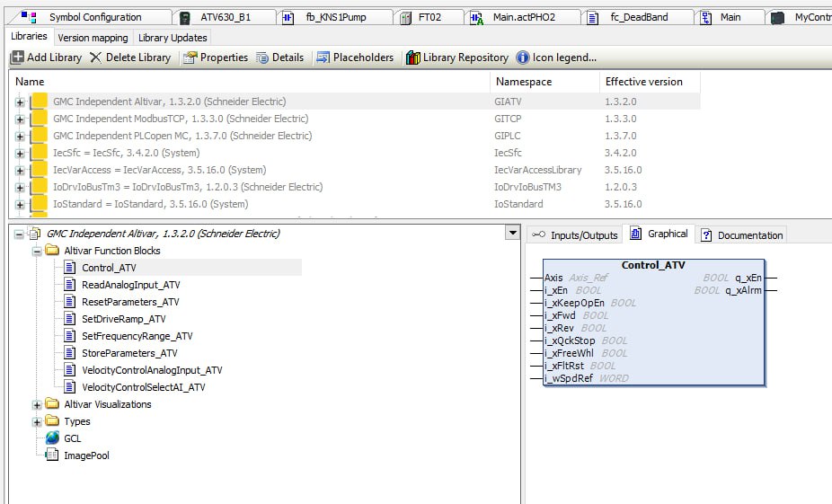Viewport: 832px width, 504px height.
Task: Switch to the Version mapping tab
Action: coord(93,38)
